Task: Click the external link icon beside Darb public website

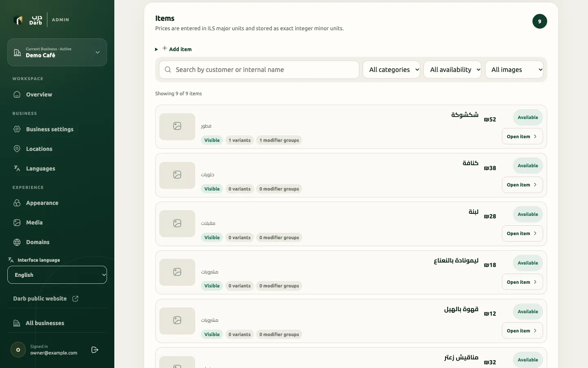Action: click(76, 298)
